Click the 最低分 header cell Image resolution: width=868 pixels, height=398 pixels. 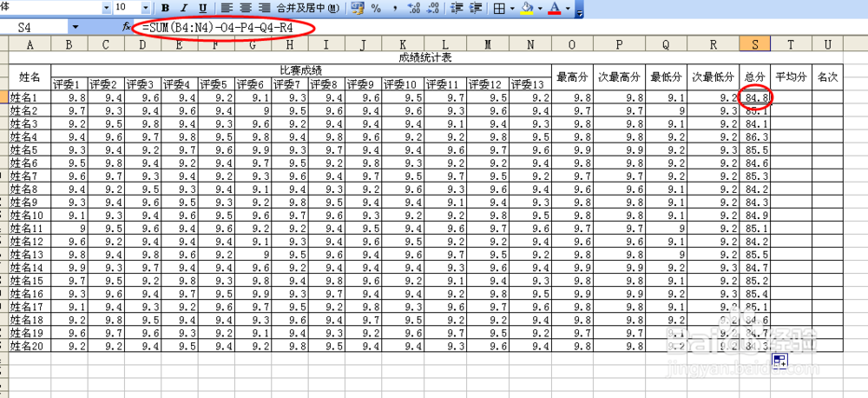[666, 77]
